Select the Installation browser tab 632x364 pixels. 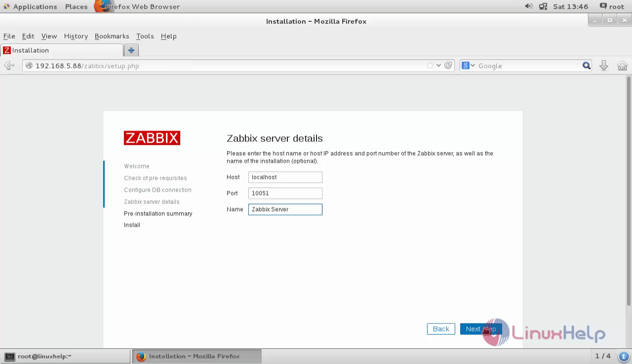(62, 50)
